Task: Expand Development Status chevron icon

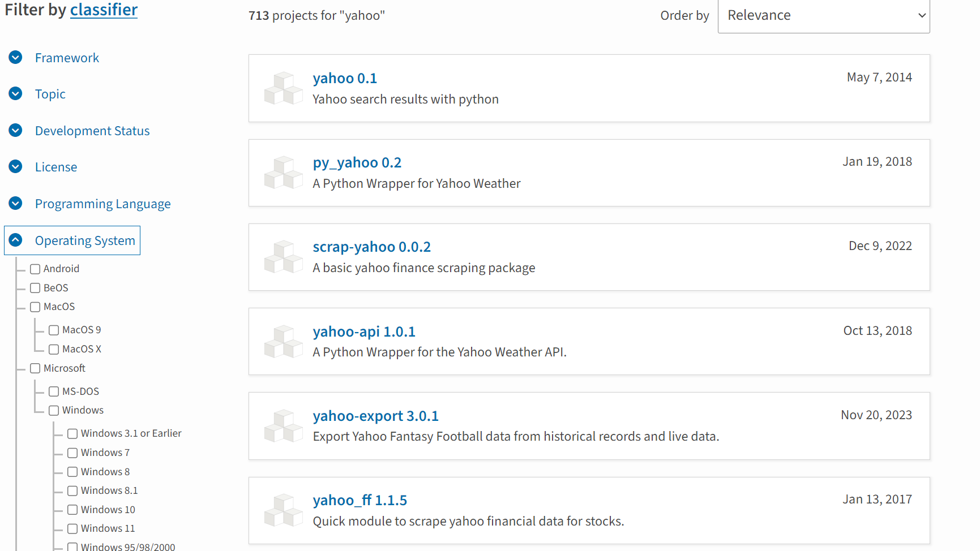Action: [x=16, y=130]
